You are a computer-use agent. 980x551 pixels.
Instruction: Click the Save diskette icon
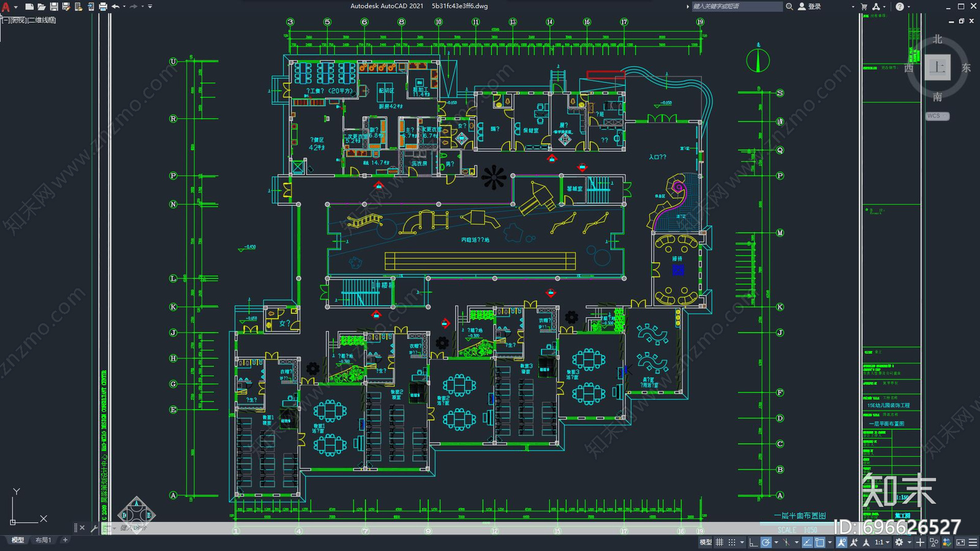[53, 7]
